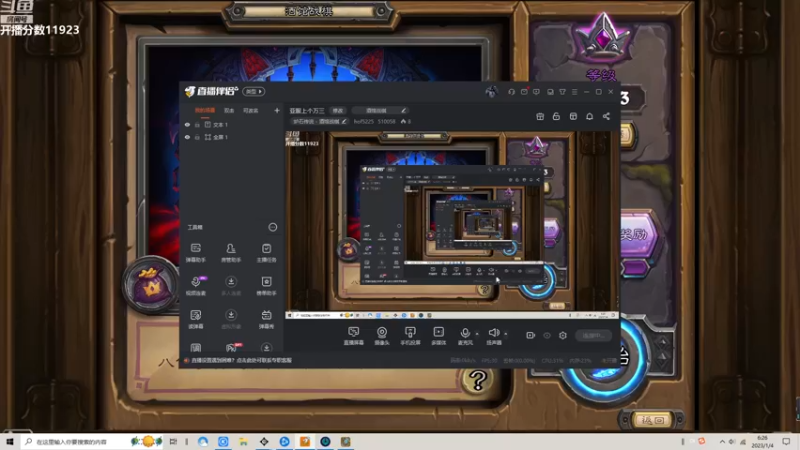This screenshot has height=450, width=800.
Task: Open 房管助手 tool in toolbox
Action: tap(231, 253)
